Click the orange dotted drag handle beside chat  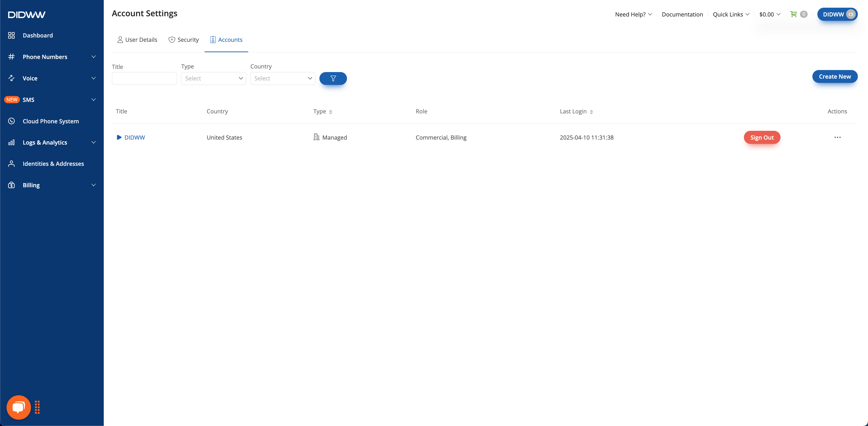(x=37, y=407)
